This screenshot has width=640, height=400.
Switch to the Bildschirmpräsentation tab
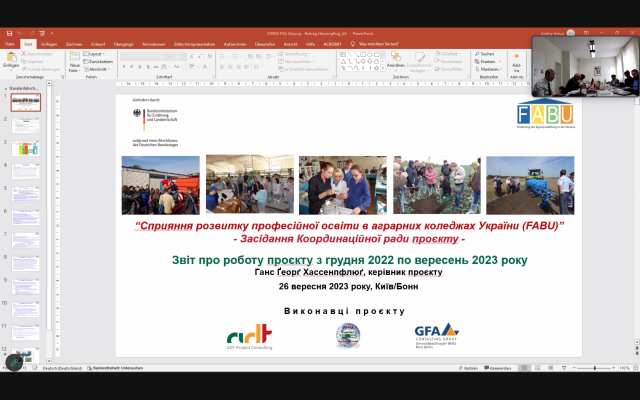(x=194, y=44)
